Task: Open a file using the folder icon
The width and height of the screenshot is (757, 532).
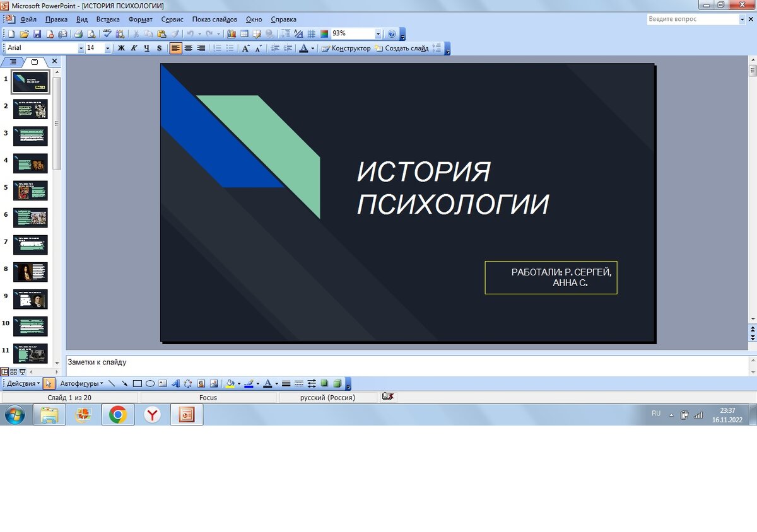Action: point(24,34)
